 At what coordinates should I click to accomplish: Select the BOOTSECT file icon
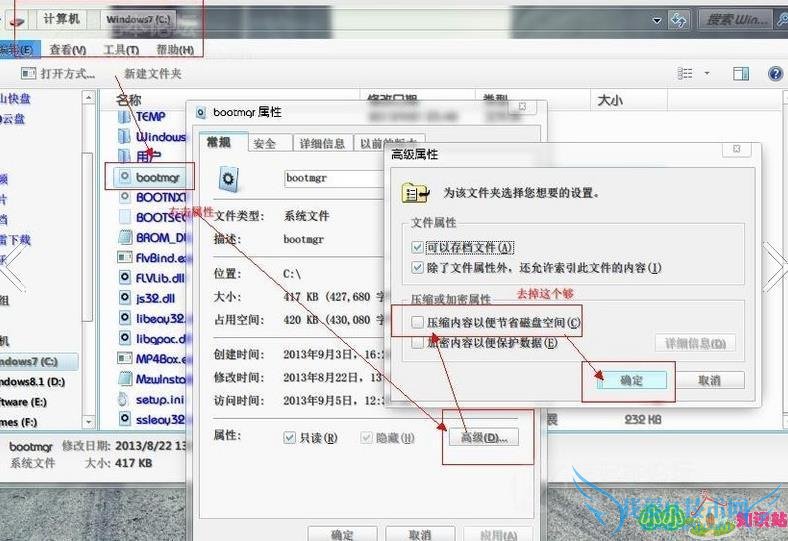tap(125, 217)
